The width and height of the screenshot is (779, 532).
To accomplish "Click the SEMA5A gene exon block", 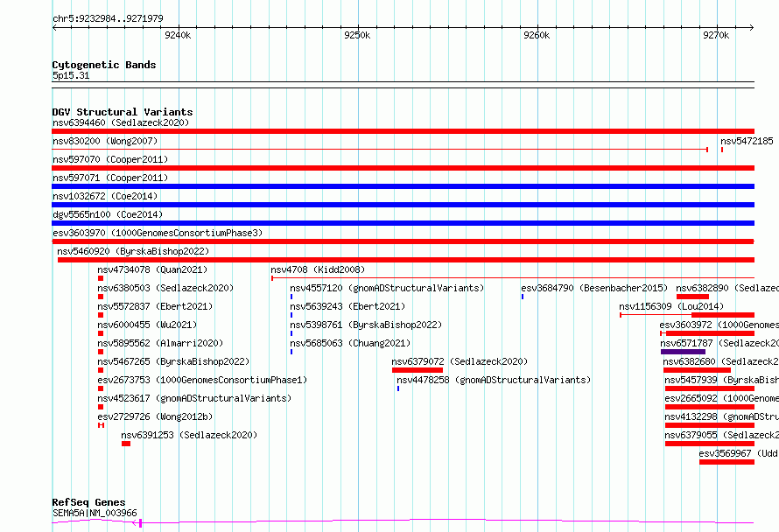I will (x=141, y=522).
